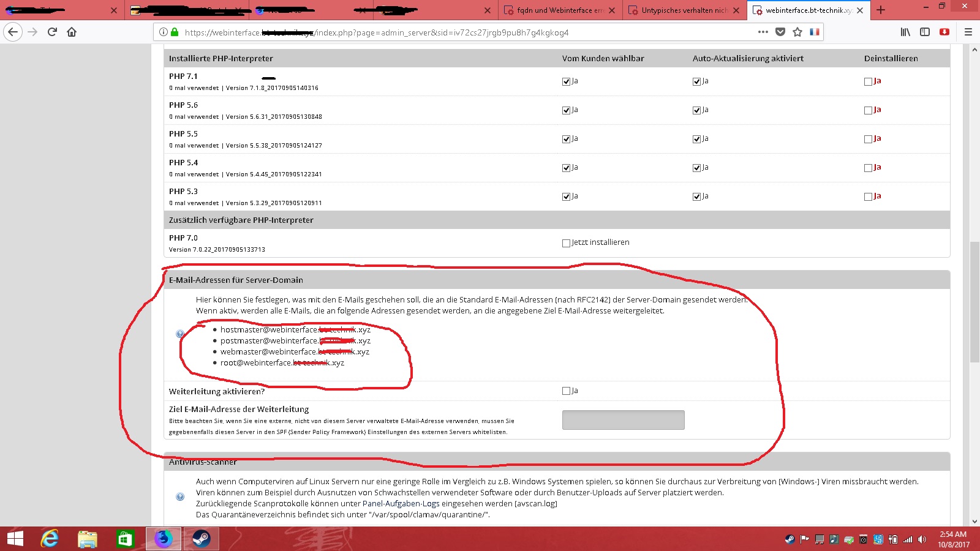980x551 pixels.
Task: Open the page actions three-dots menu
Action: point(763,32)
